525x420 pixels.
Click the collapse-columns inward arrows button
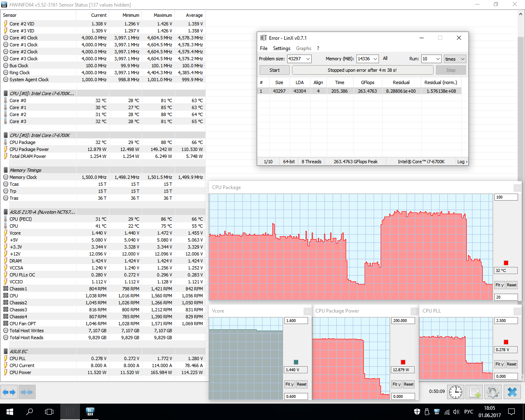[27, 392]
